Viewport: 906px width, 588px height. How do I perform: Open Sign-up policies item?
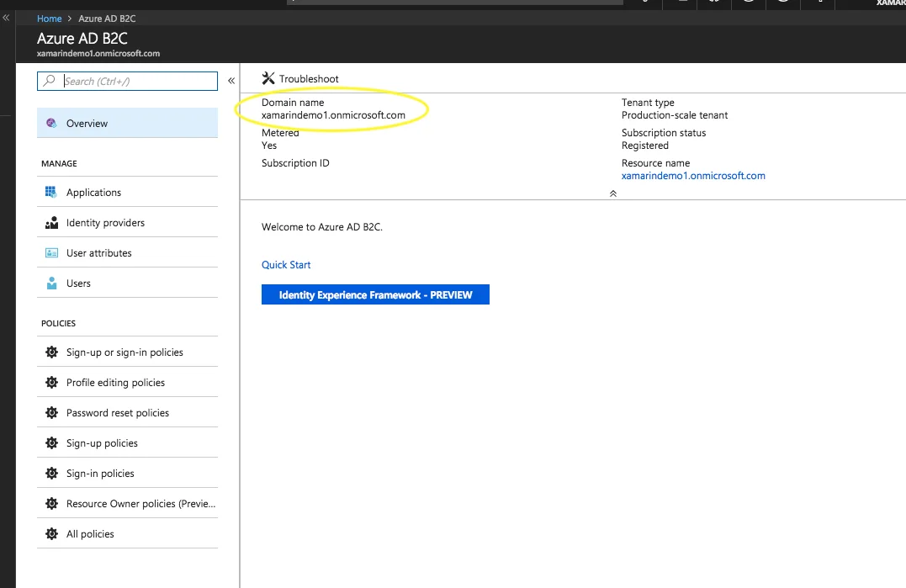click(127, 443)
